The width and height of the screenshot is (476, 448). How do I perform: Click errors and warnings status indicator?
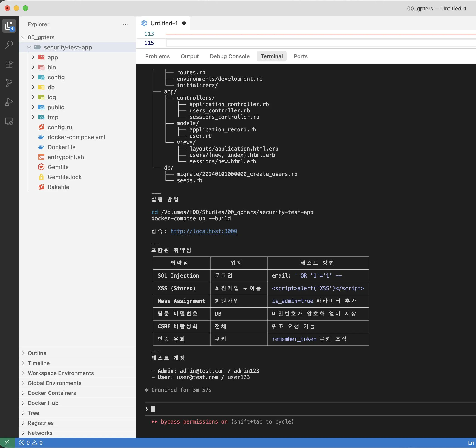[31, 443]
